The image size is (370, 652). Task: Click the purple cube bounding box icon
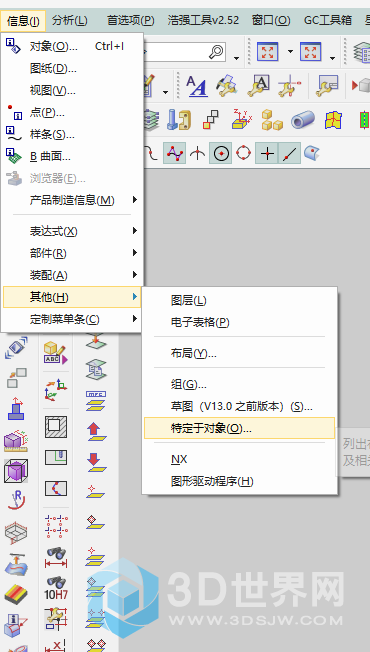tap(16, 472)
